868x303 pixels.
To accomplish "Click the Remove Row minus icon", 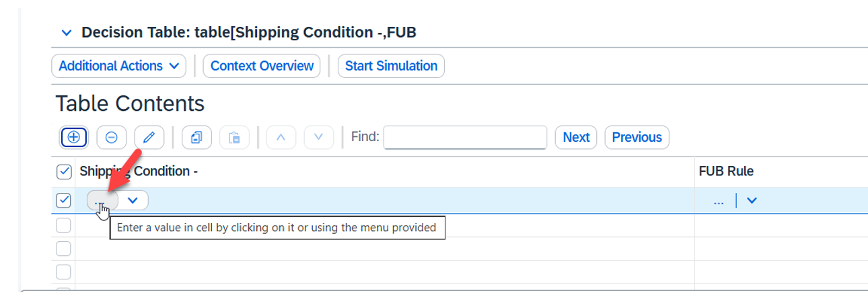I will tap(112, 137).
